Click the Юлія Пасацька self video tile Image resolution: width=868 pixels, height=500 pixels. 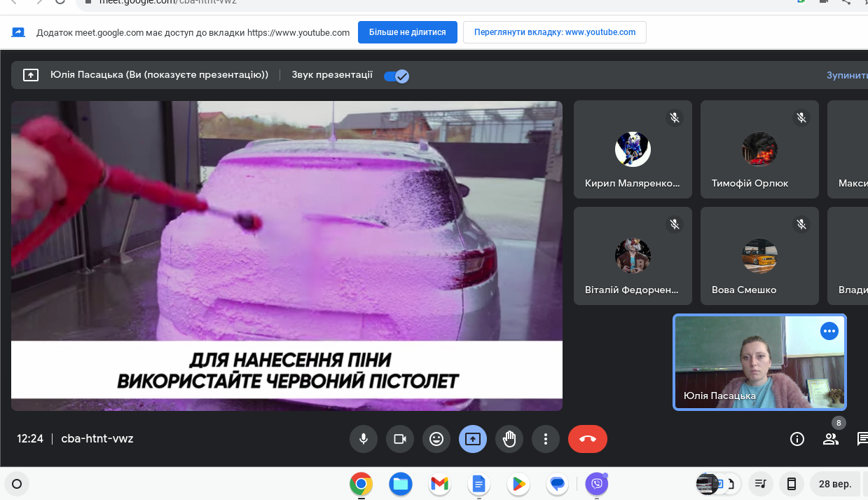[760, 362]
